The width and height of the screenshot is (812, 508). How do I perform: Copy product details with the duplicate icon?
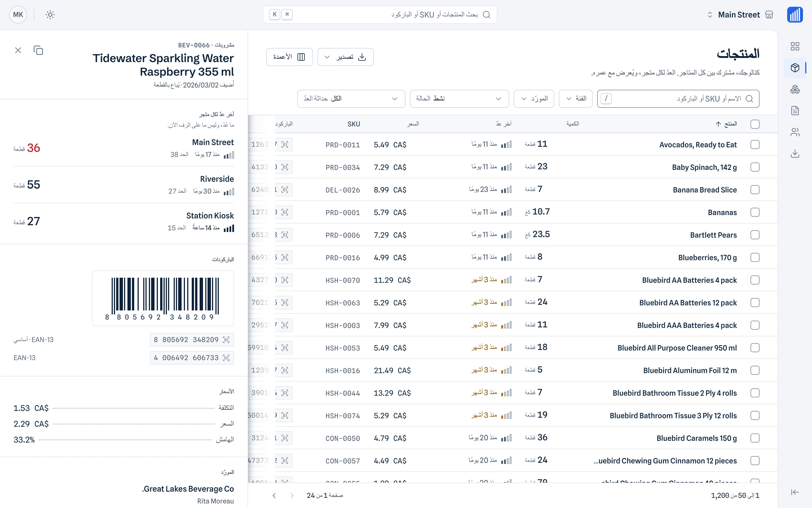point(38,50)
